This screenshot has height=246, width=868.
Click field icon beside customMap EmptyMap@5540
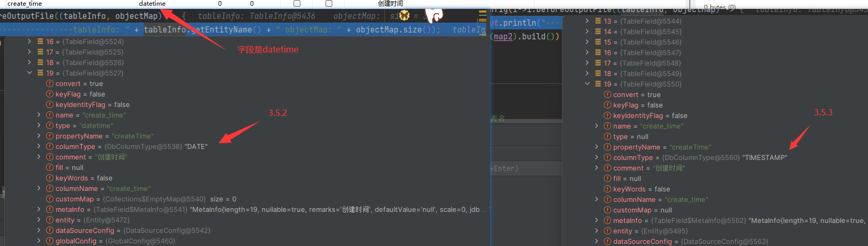[50, 199]
